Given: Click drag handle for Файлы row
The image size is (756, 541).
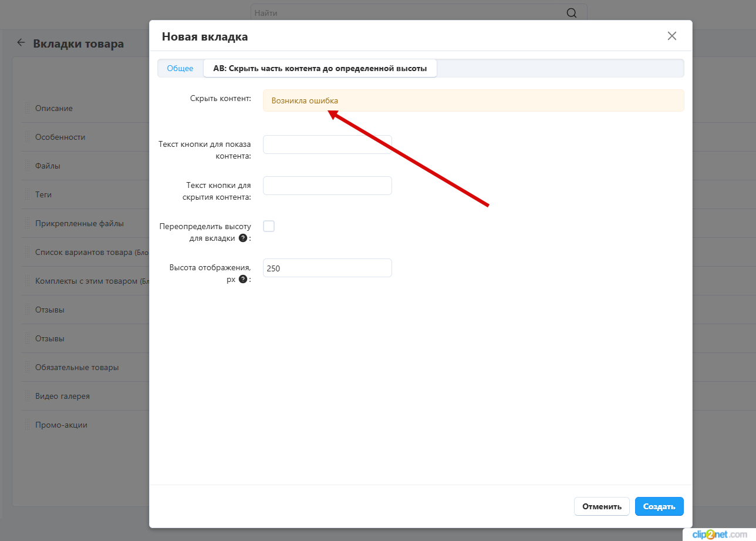Looking at the screenshot, I should click(x=27, y=166).
